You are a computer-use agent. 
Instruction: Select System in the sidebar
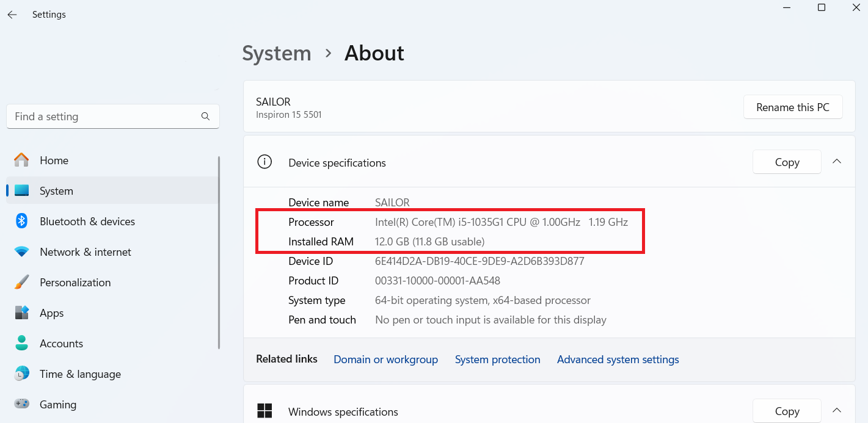112,190
